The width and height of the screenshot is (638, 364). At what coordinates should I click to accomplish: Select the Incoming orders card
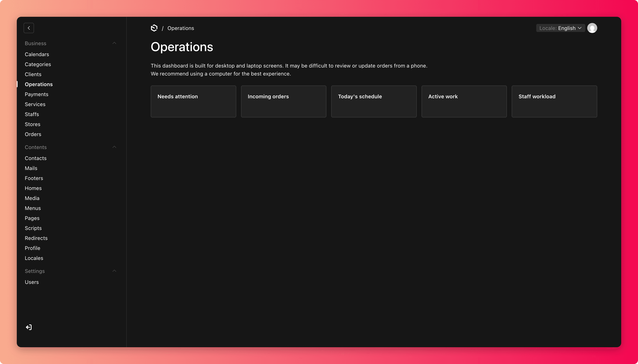pyautogui.click(x=284, y=101)
